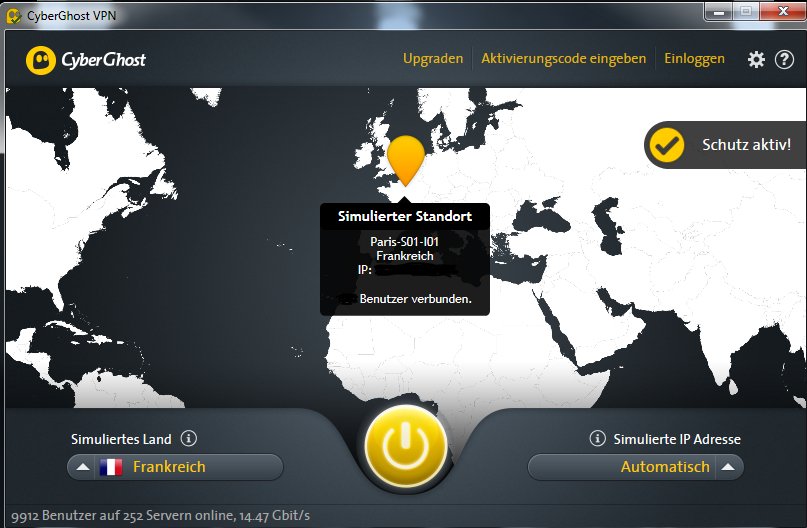Click info icon next to Simuliertes Land
The image size is (807, 528).
tap(189, 438)
